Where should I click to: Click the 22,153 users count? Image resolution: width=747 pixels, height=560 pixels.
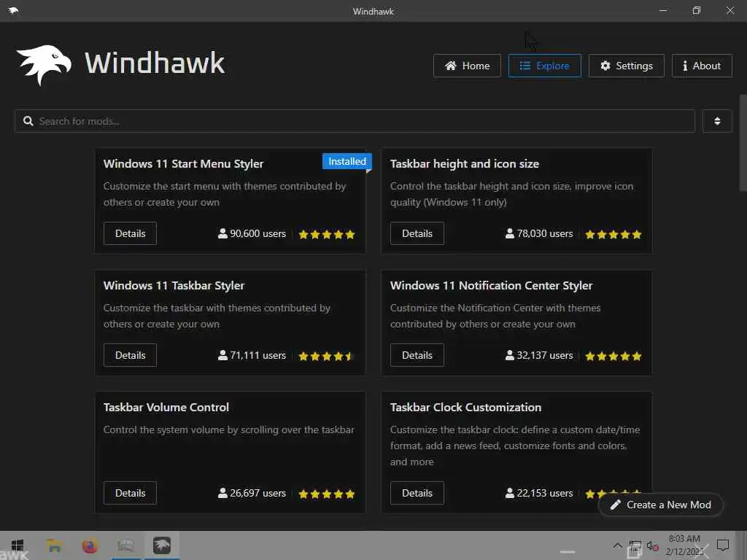point(545,494)
